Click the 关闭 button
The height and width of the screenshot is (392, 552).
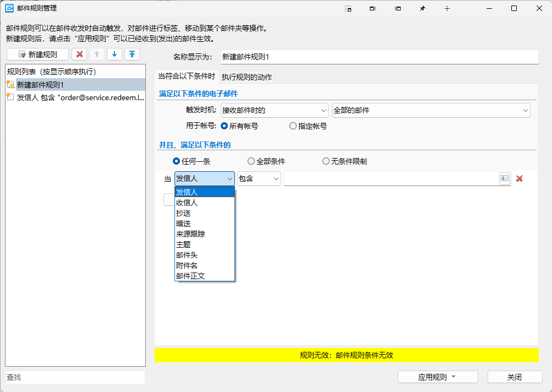(515, 377)
